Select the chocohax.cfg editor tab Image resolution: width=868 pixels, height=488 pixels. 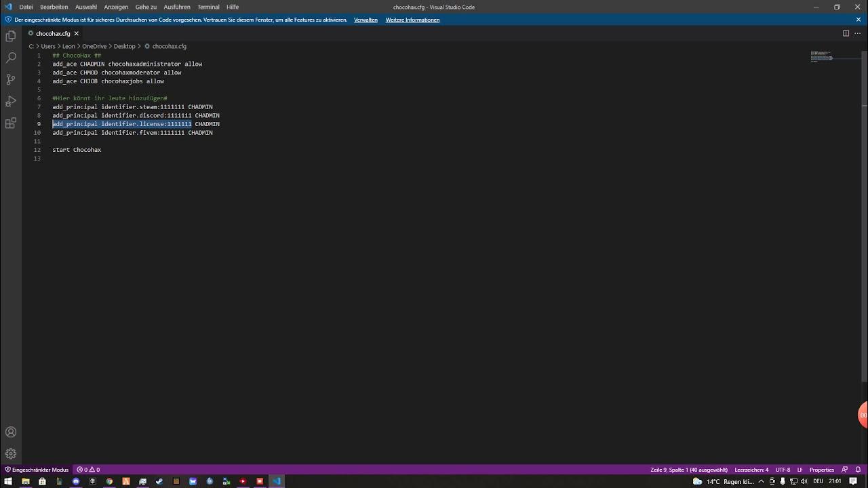coord(54,33)
